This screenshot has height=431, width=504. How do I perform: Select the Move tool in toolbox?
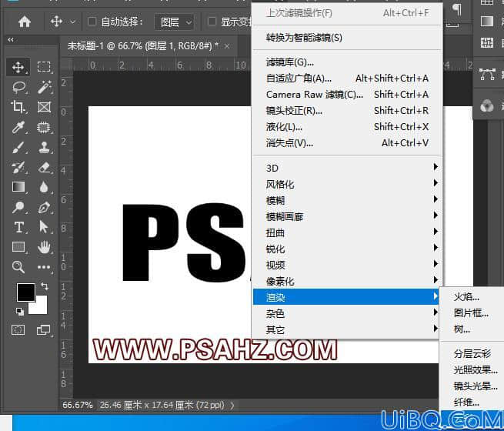click(18, 67)
